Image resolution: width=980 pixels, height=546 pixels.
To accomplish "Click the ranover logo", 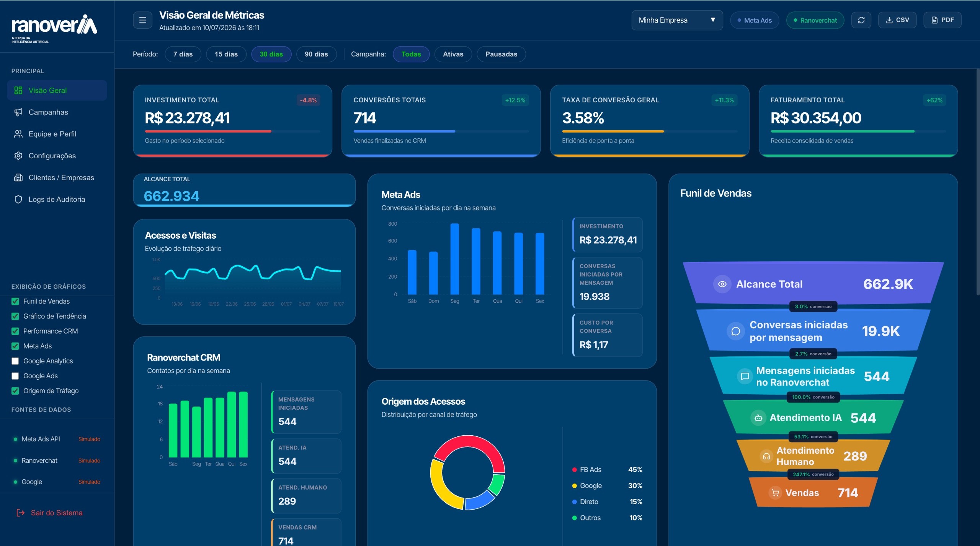I will (x=54, y=29).
